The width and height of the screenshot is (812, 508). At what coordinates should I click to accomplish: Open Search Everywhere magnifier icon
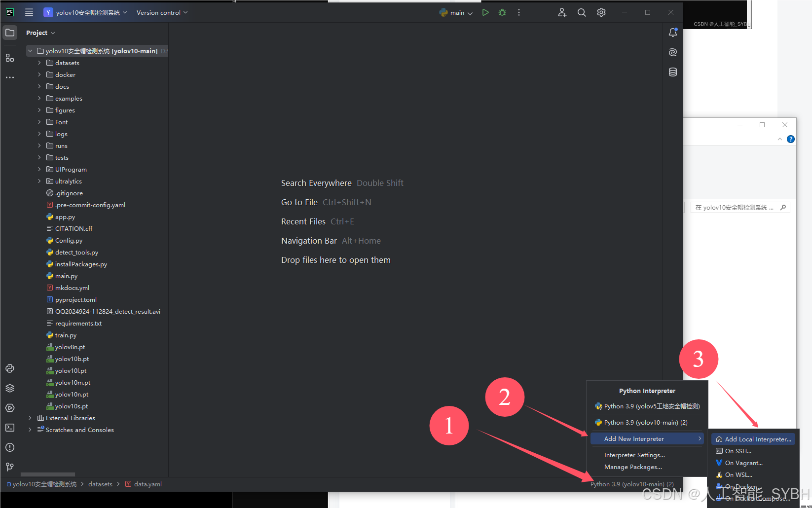pyautogui.click(x=582, y=12)
